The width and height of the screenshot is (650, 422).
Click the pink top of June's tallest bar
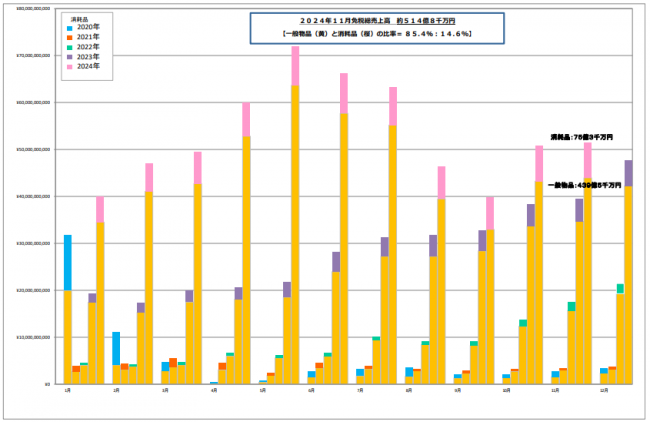pos(295,66)
